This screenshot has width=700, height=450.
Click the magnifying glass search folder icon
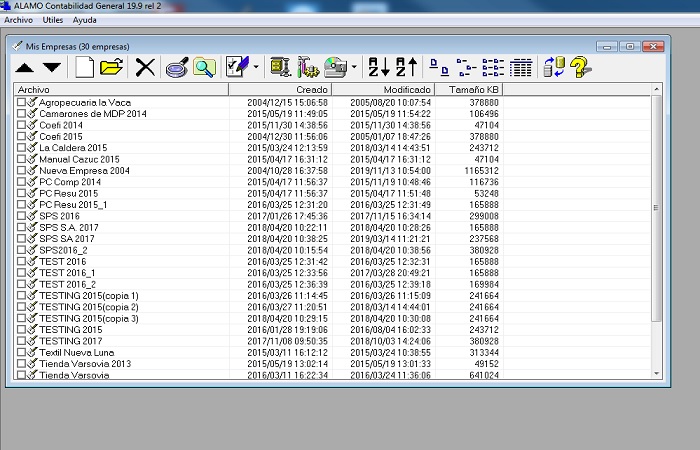click(x=204, y=67)
